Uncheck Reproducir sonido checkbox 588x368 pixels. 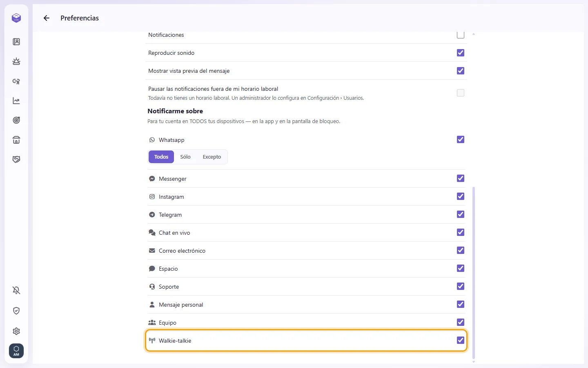coord(461,53)
